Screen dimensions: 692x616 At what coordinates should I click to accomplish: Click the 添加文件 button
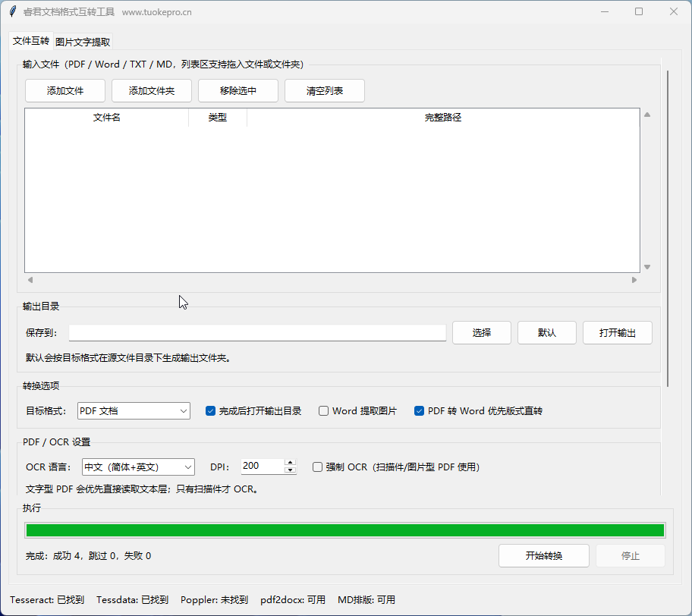click(x=65, y=91)
